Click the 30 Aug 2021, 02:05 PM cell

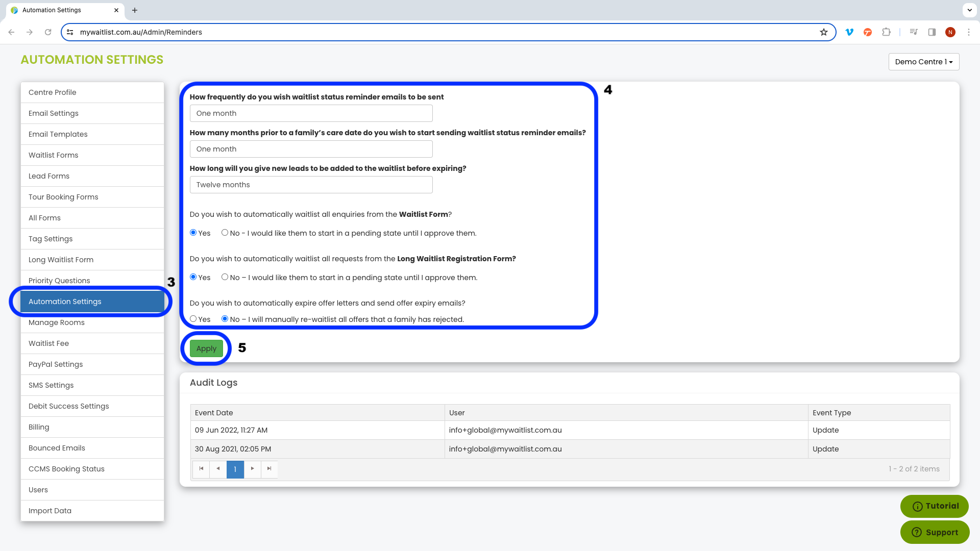pyautogui.click(x=317, y=449)
